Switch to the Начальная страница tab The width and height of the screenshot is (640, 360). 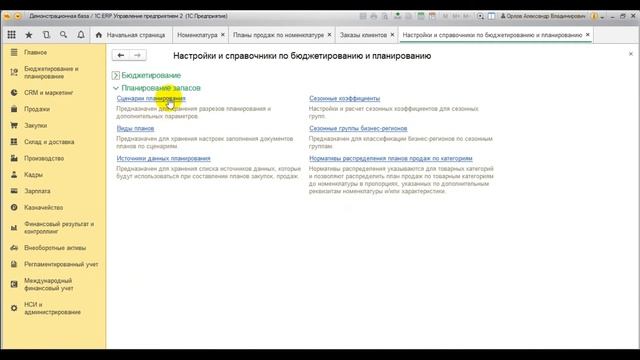[131, 35]
